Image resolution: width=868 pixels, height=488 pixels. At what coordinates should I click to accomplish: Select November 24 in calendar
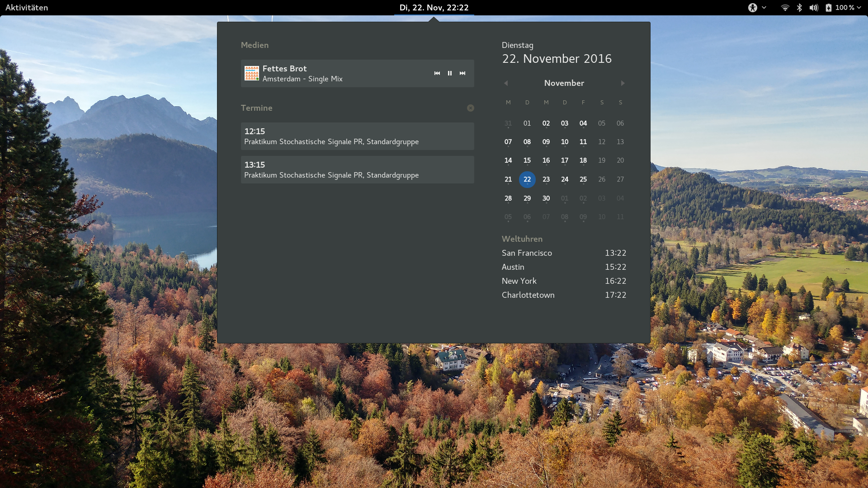pos(565,179)
